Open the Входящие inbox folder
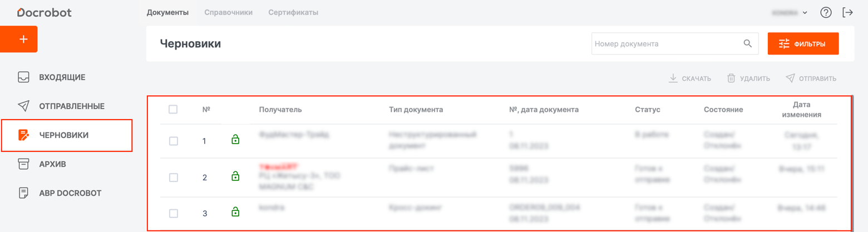The image size is (868, 232). tap(61, 77)
